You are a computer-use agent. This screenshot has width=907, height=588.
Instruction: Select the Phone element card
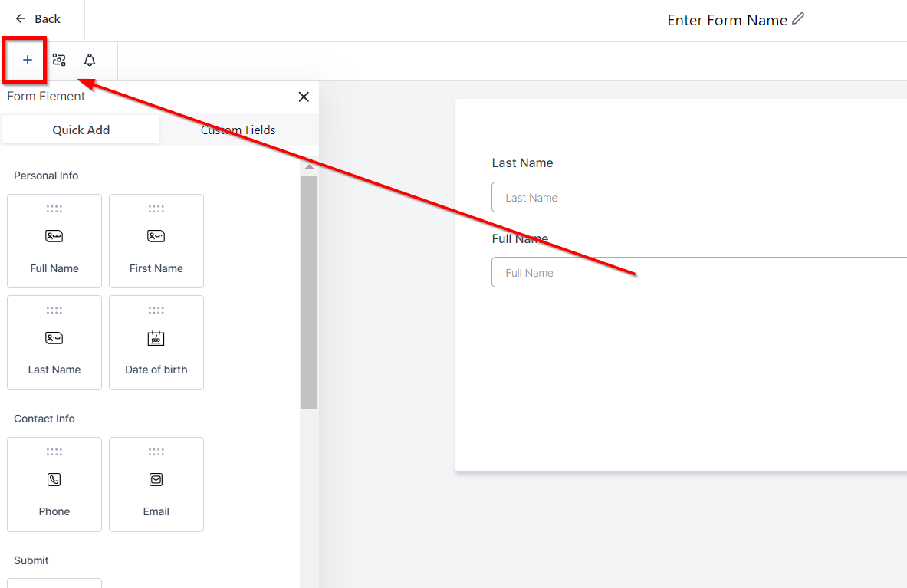(54, 485)
